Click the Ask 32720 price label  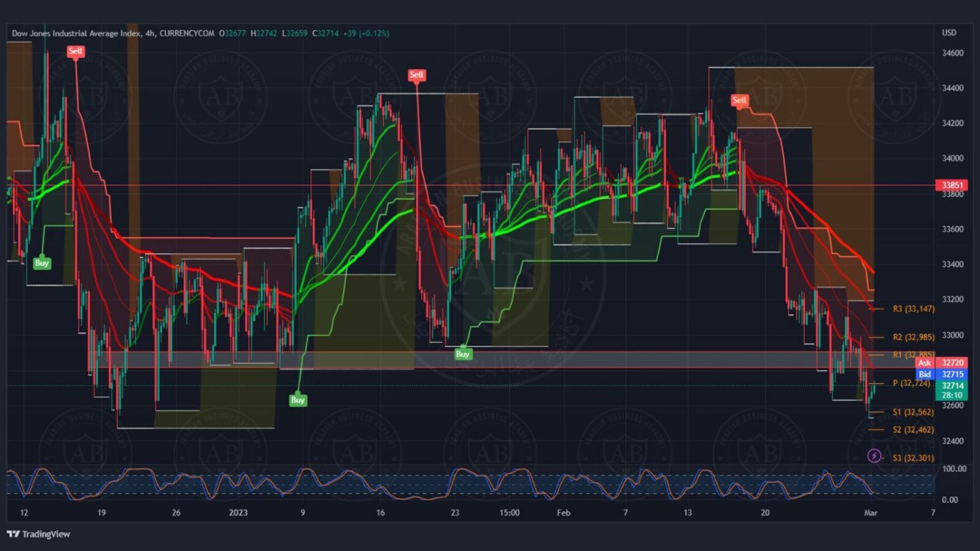942,363
